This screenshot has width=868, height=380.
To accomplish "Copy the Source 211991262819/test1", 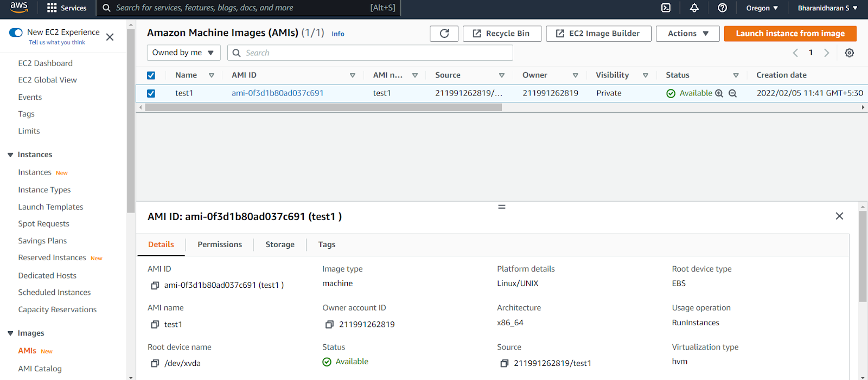I will [504, 363].
